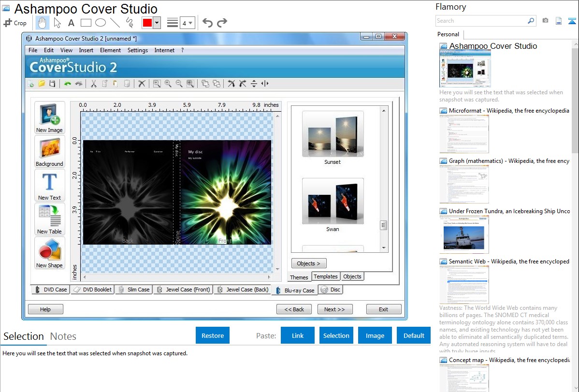Viewport: 579px width, 392px height.
Task: Open the color picker dropdown arrow
Action: point(157,23)
